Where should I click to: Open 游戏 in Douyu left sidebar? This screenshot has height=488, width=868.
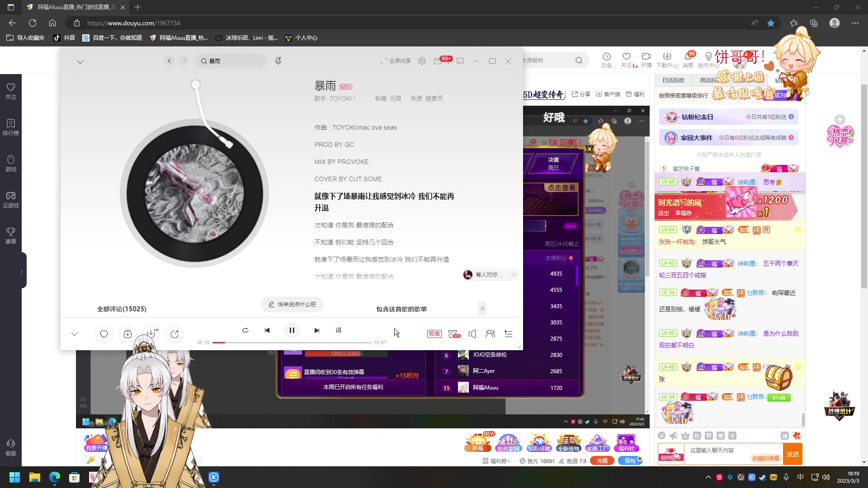11,163
